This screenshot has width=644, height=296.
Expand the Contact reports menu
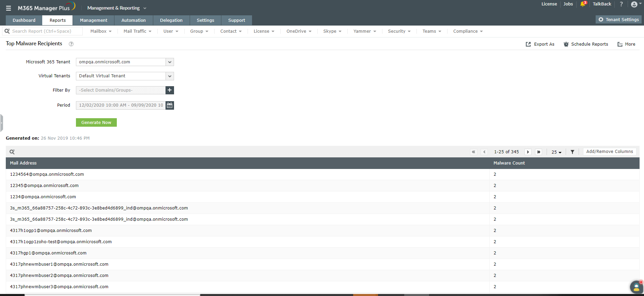[231, 31]
